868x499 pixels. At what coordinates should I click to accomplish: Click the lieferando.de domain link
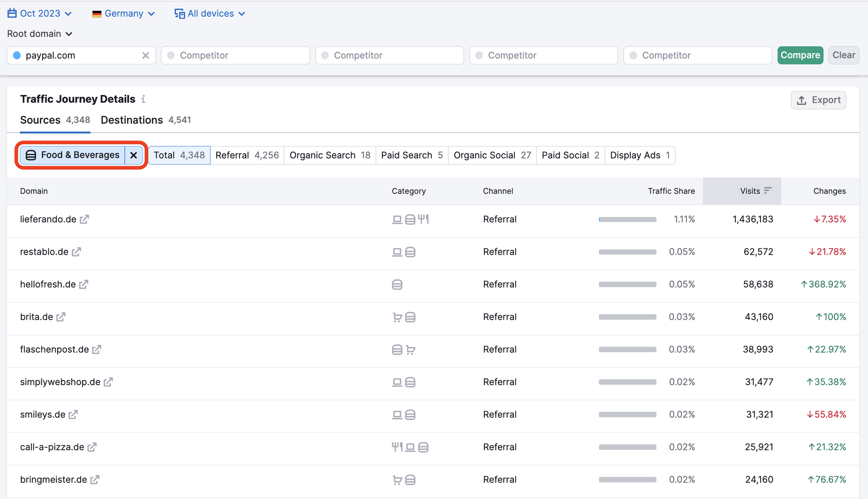(48, 219)
